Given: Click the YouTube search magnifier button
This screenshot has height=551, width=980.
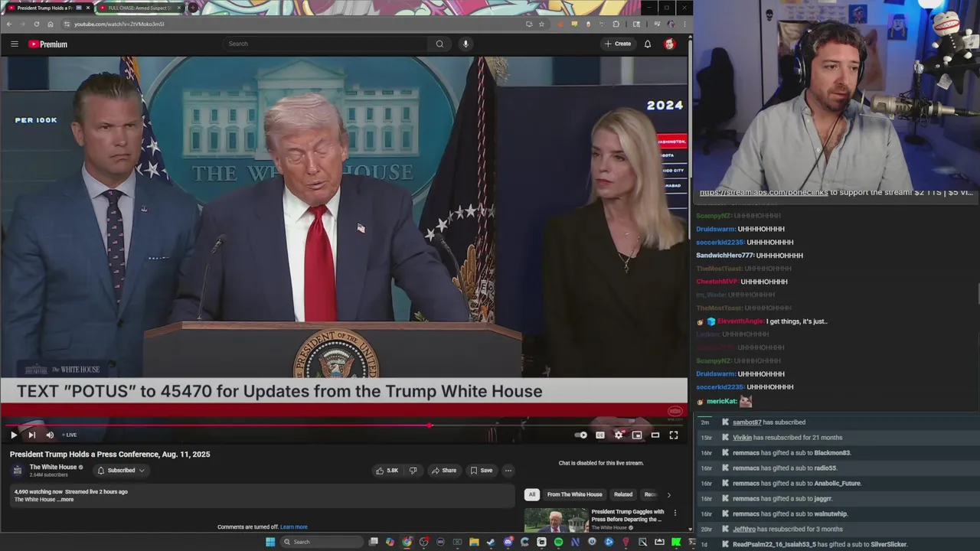Looking at the screenshot, I should click(439, 44).
